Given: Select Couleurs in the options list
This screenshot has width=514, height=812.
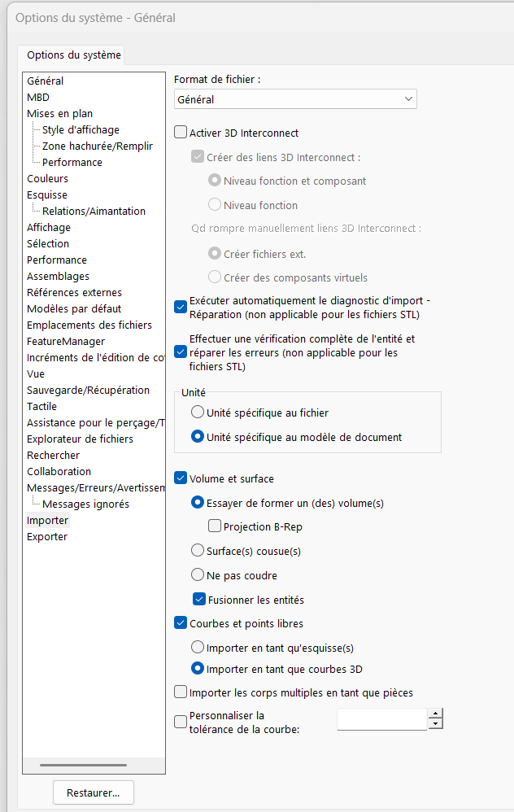Looking at the screenshot, I should tap(48, 179).
